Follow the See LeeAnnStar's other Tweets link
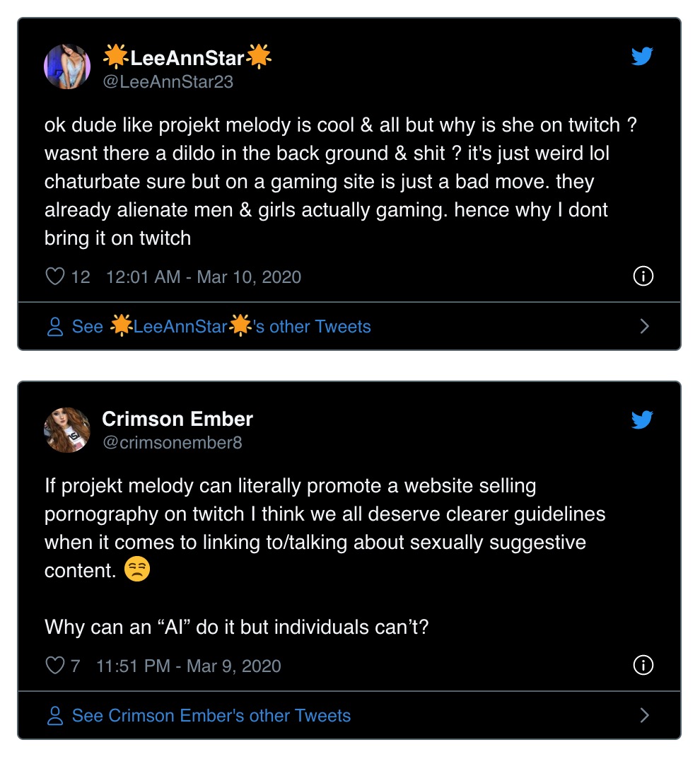 (221, 326)
